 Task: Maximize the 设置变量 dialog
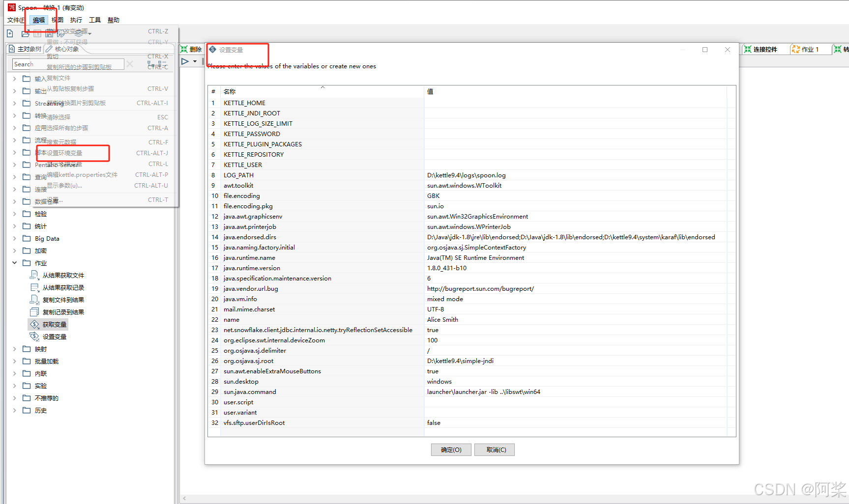(x=705, y=50)
